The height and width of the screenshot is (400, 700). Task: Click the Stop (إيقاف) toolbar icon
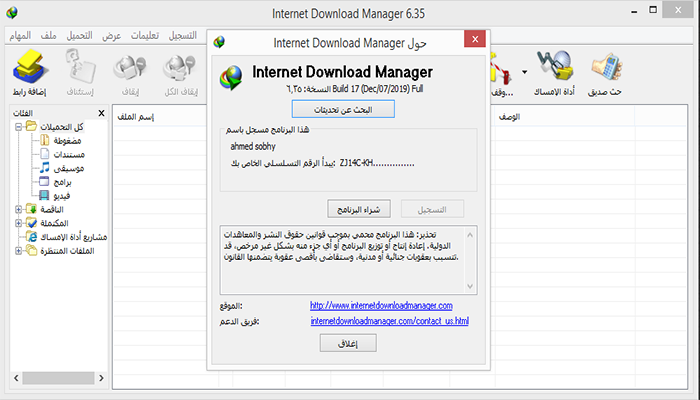coord(130,67)
